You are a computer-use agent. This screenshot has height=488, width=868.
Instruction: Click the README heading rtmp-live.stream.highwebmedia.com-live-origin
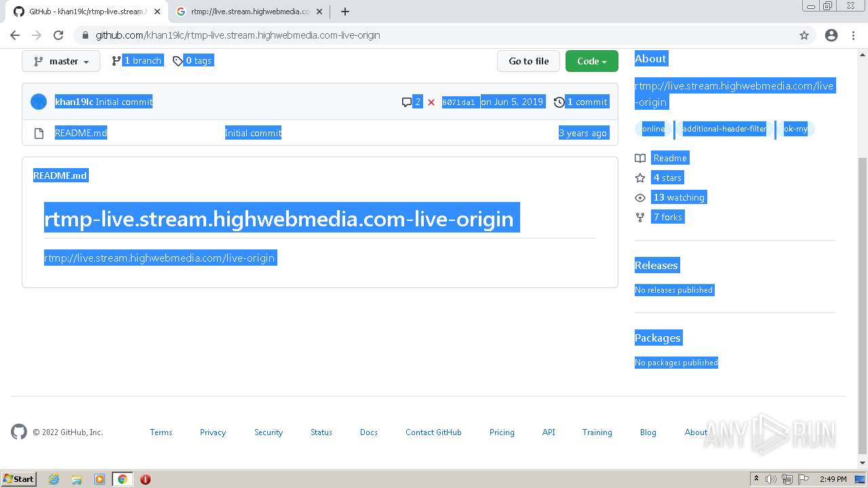tap(279, 219)
